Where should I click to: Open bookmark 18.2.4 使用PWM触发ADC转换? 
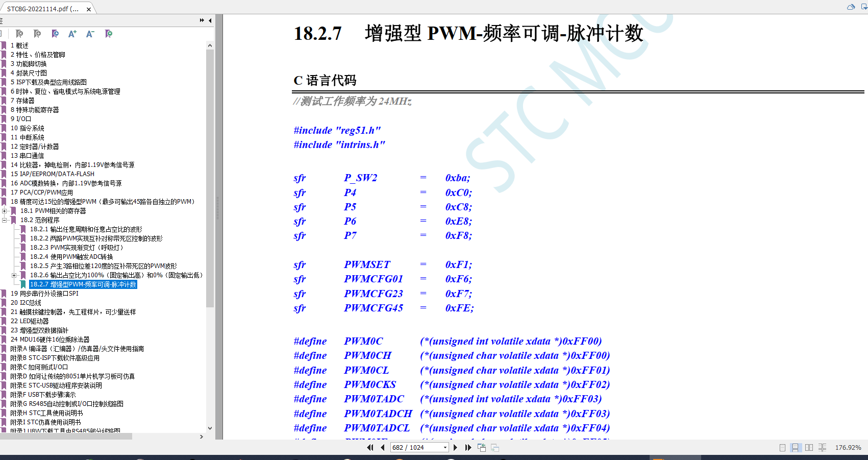pyautogui.click(x=71, y=257)
